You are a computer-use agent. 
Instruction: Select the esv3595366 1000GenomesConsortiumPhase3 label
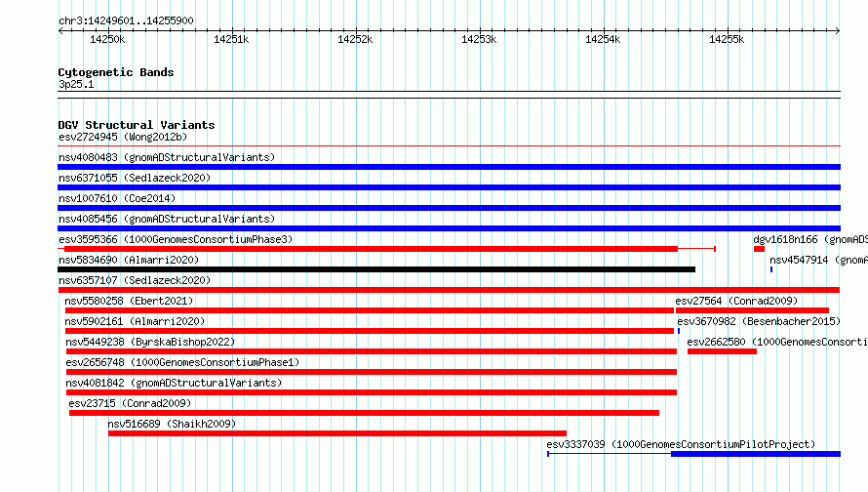pos(176,239)
